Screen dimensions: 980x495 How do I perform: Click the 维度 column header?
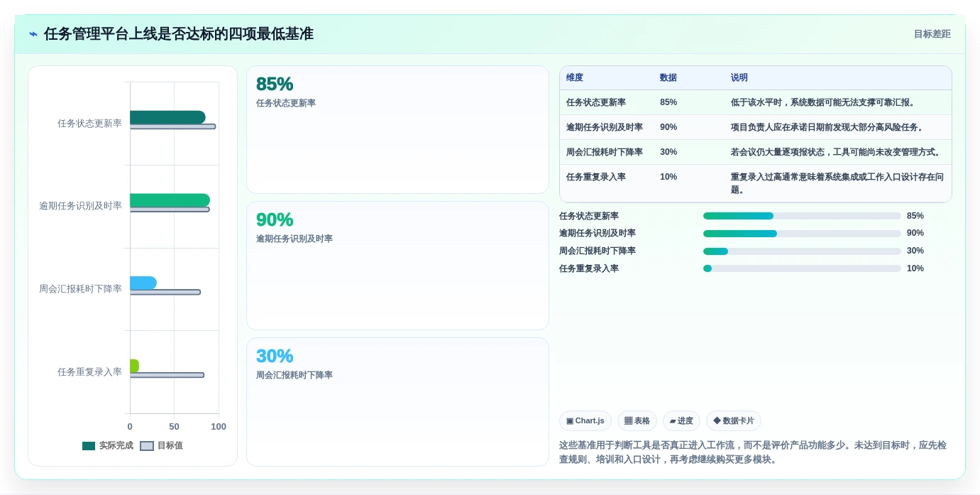tap(575, 77)
